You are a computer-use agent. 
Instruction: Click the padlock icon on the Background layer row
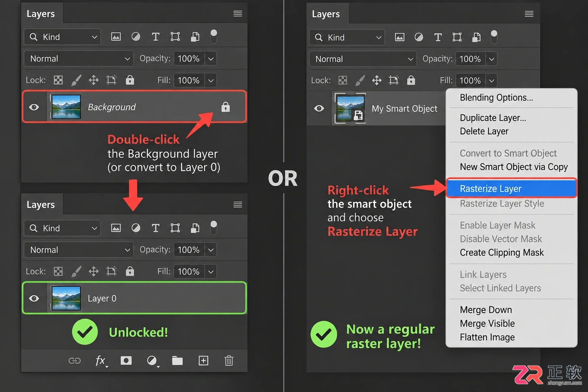[225, 107]
